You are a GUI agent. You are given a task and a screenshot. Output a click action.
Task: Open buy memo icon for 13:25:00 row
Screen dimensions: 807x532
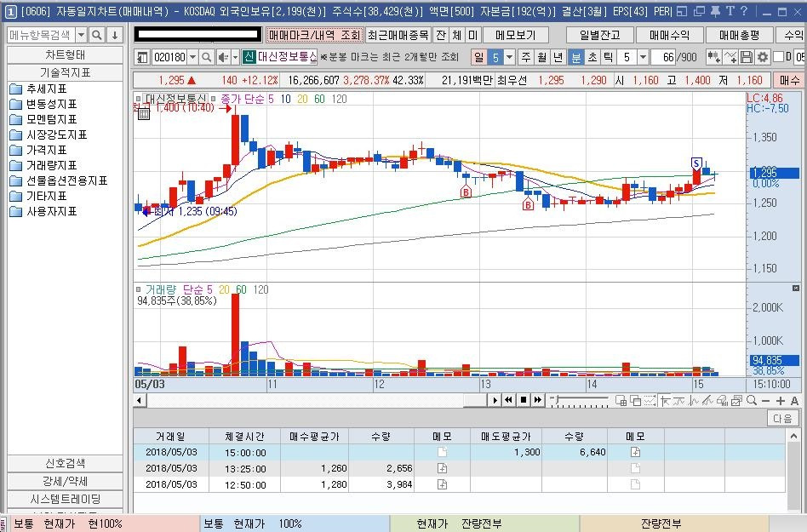[442, 468]
